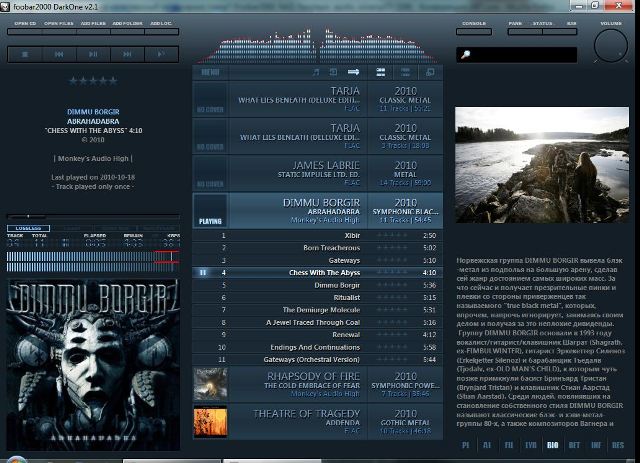Open the Console button

tap(474, 32)
